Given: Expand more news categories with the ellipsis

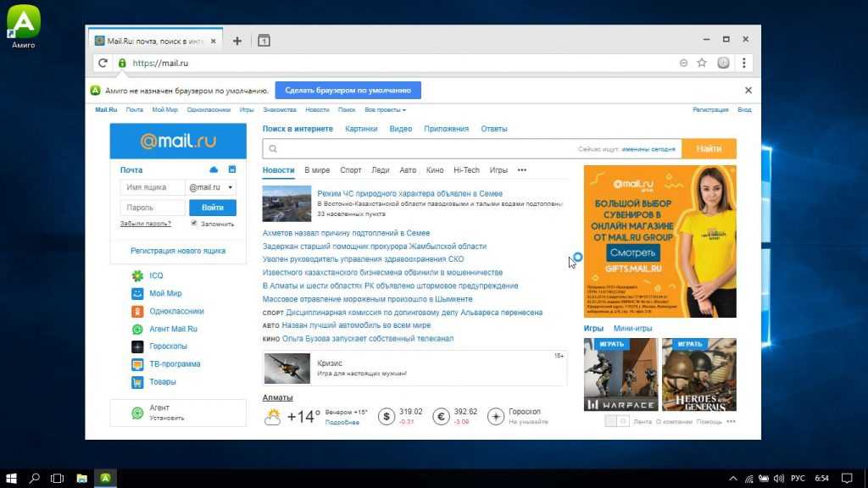Looking at the screenshot, I should point(522,170).
